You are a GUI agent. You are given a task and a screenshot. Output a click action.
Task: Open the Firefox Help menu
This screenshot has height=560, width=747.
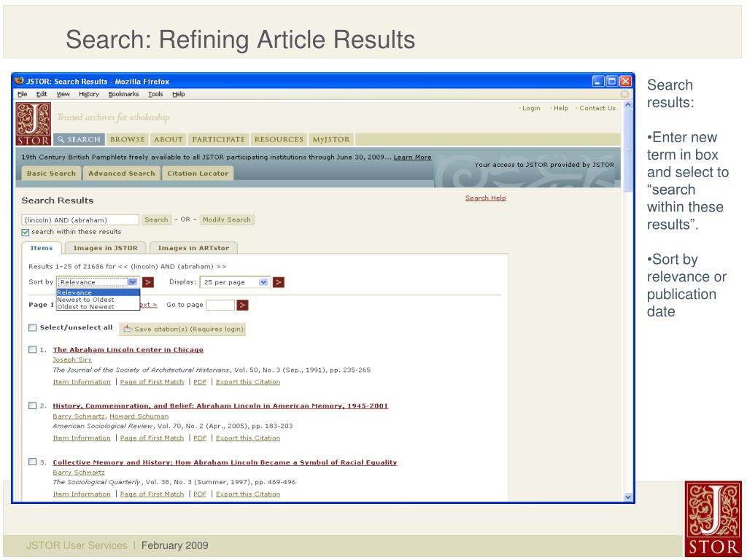pyautogui.click(x=179, y=94)
